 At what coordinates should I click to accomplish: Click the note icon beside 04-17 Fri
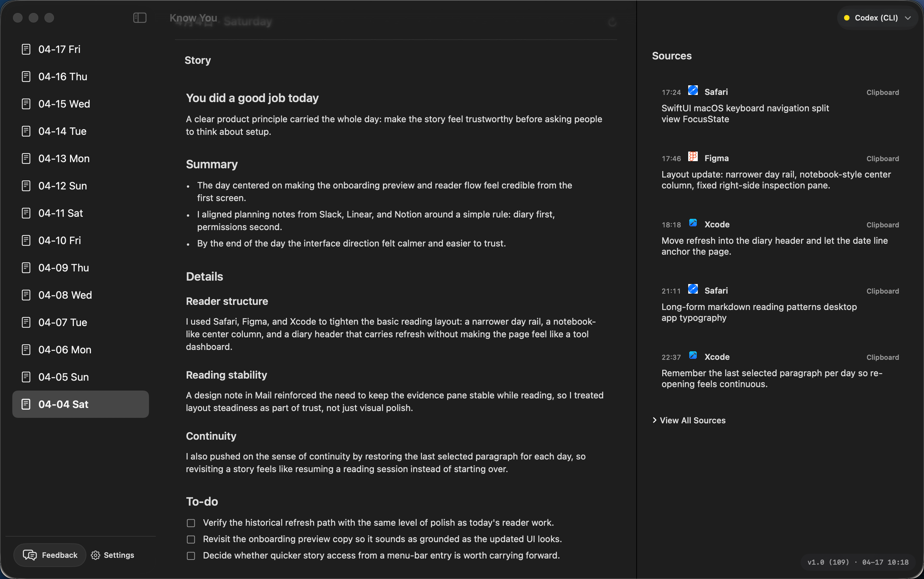point(26,48)
